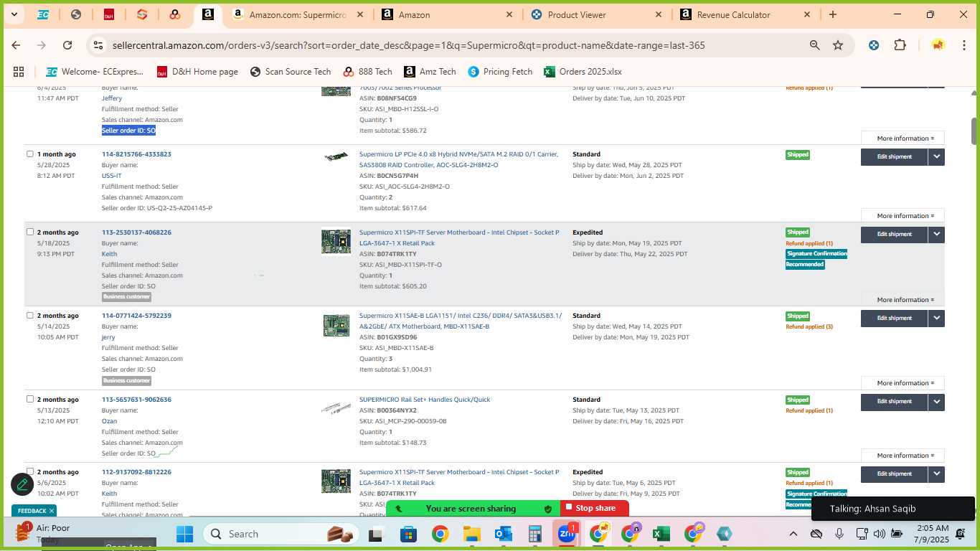Screen dimensions: 980x551
Task: Open the Scan Source Tech bookmark
Action: click(x=291, y=72)
